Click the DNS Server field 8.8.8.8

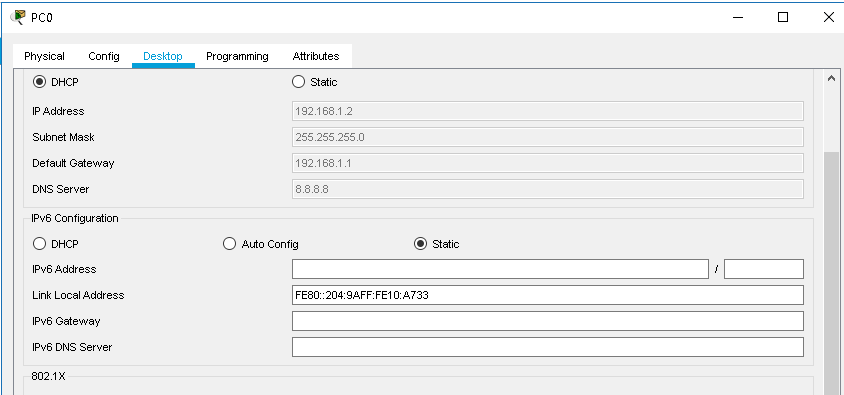(547, 189)
